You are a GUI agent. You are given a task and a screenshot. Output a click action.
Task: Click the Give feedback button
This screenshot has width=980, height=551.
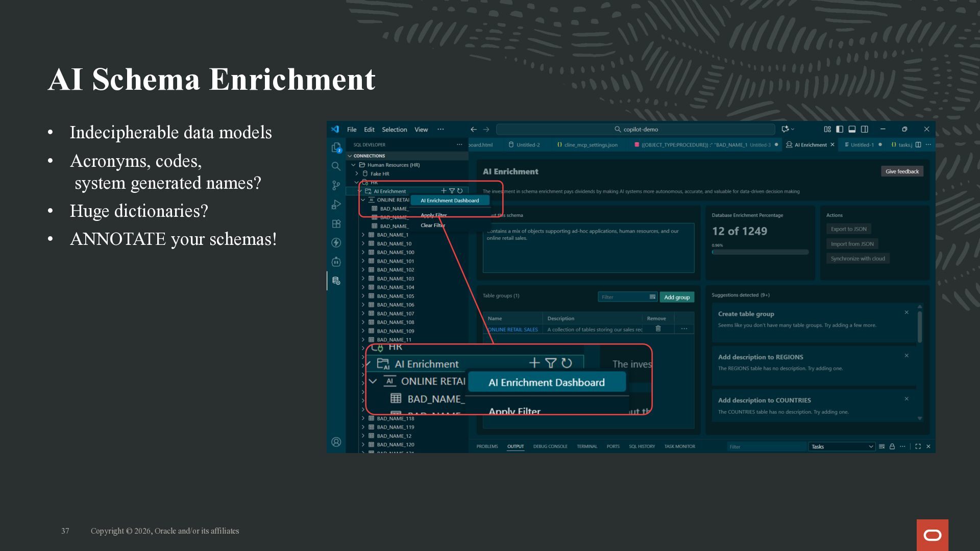click(902, 171)
